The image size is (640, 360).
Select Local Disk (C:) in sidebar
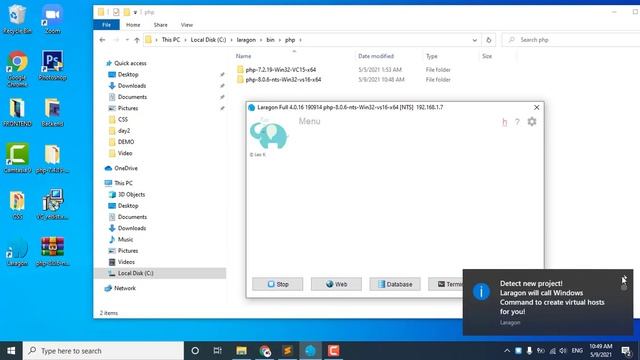click(160, 273)
